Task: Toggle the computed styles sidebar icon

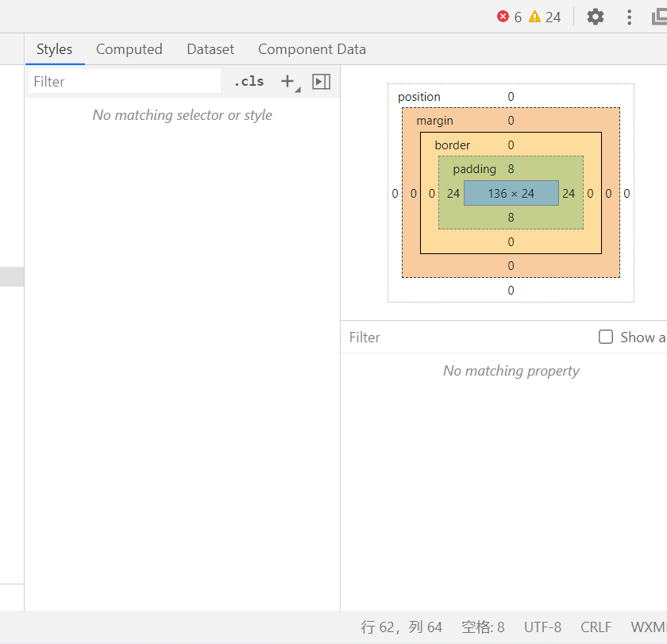Action: (x=321, y=81)
